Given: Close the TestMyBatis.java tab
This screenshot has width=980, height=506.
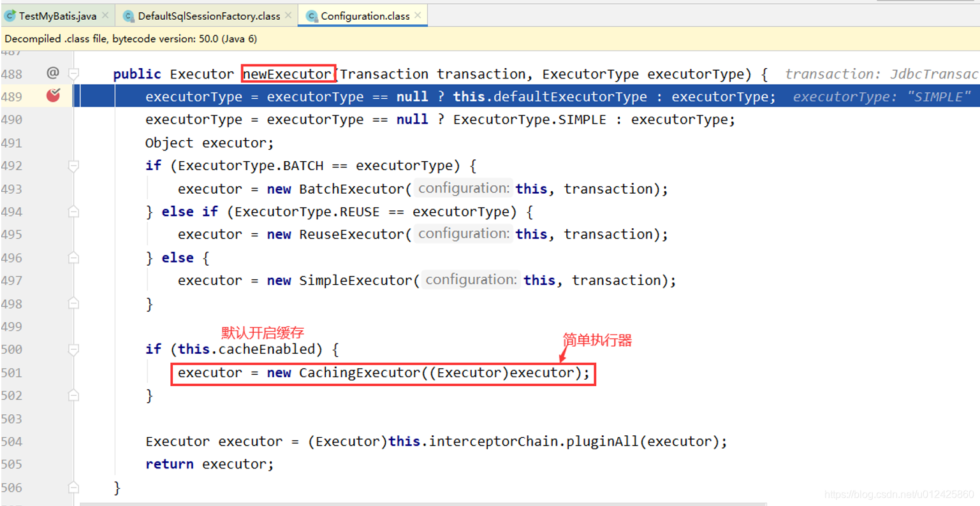Looking at the screenshot, I should [105, 15].
